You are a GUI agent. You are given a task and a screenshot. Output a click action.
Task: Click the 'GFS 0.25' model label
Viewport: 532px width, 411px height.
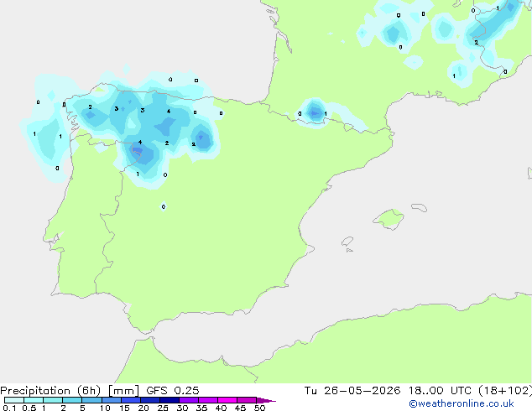coord(173,391)
